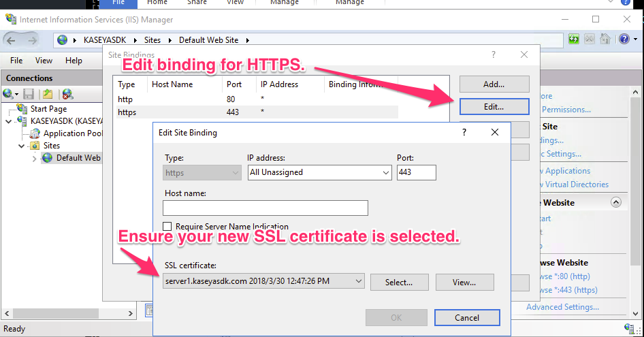This screenshot has height=337, width=644.
Task: Click the Select... certificate button
Action: click(x=399, y=283)
